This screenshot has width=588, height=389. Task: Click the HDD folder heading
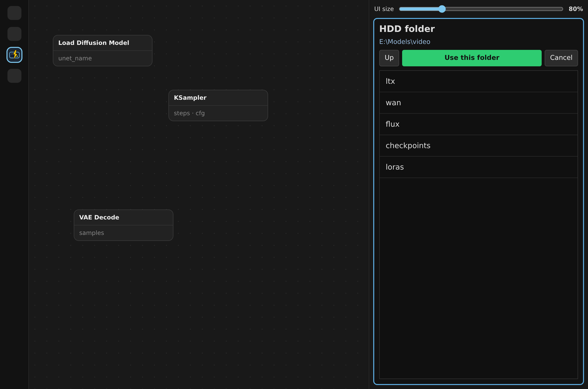[407, 29]
